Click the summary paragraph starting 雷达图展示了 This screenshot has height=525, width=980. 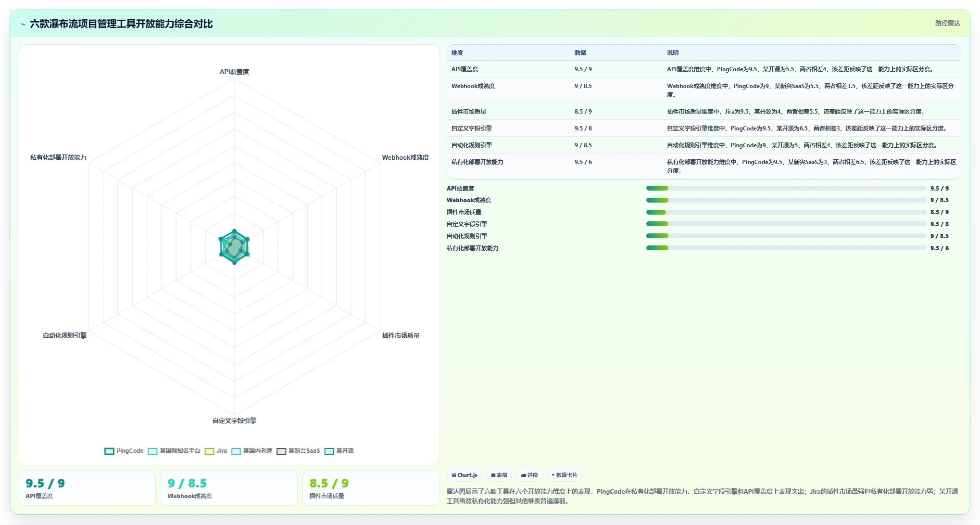[702, 496]
